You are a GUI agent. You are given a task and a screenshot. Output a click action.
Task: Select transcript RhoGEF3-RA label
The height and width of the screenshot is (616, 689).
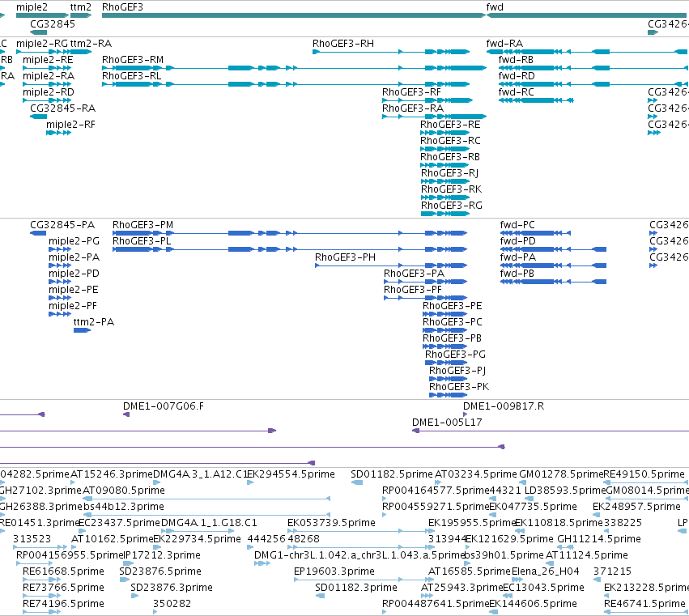pyautogui.click(x=413, y=108)
